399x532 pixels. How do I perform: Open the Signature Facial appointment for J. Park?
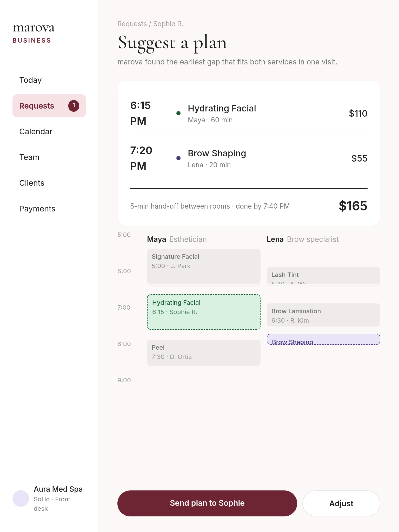tap(204, 266)
